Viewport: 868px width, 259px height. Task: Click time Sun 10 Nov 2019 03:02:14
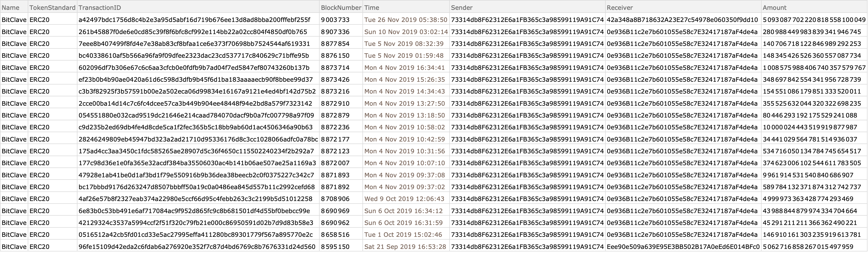click(x=406, y=32)
